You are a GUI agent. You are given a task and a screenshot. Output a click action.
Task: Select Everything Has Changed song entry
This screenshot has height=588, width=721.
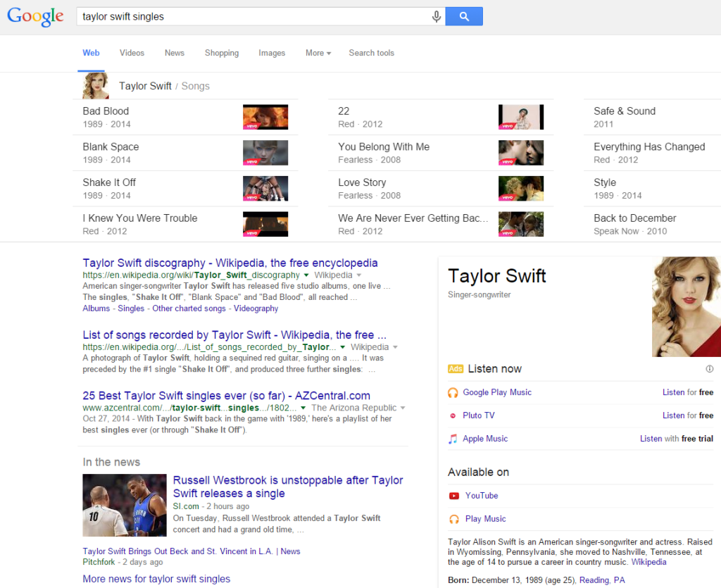pos(652,153)
